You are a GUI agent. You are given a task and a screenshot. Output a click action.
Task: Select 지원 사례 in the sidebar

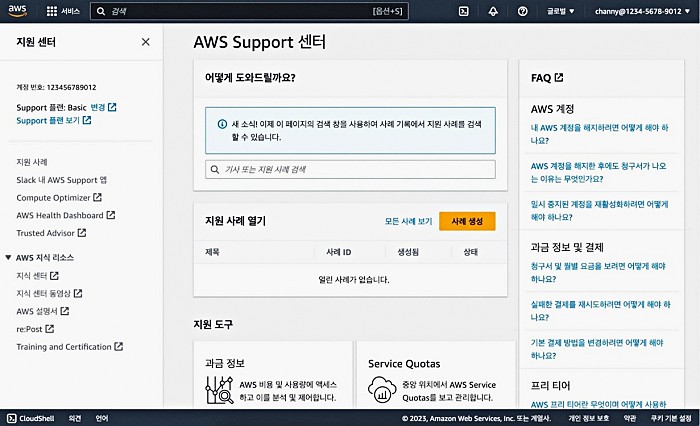click(32, 161)
